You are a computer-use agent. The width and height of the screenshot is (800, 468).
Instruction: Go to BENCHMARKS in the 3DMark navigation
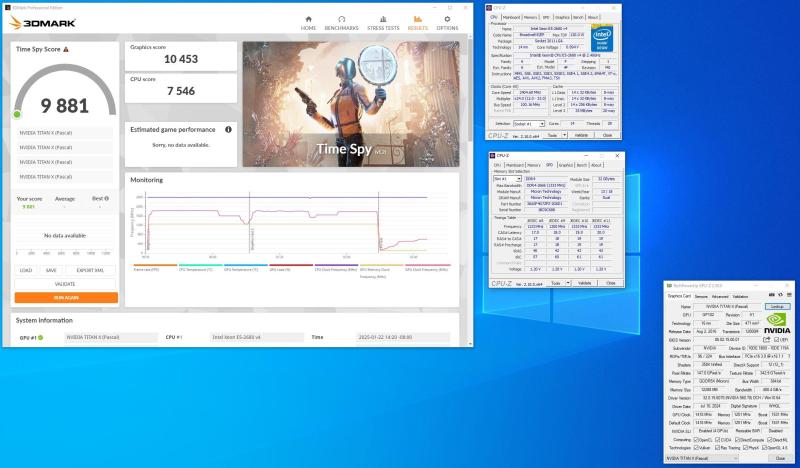click(342, 23)
